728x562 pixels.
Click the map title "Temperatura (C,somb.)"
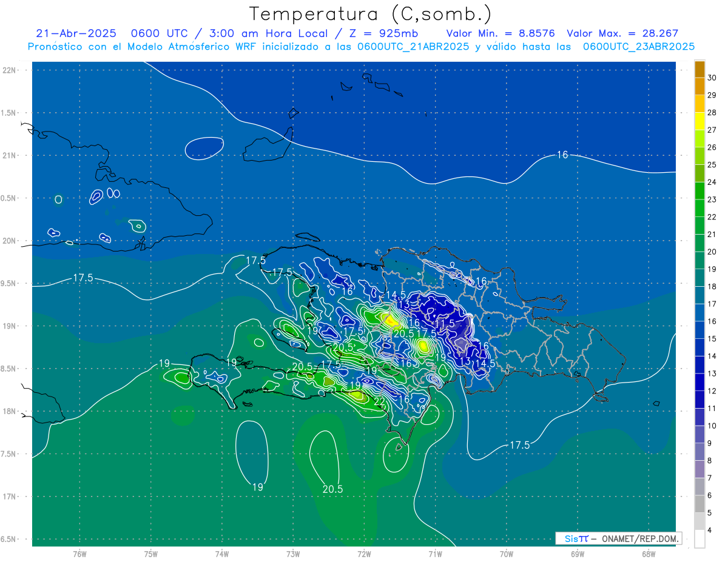[369, 14]
